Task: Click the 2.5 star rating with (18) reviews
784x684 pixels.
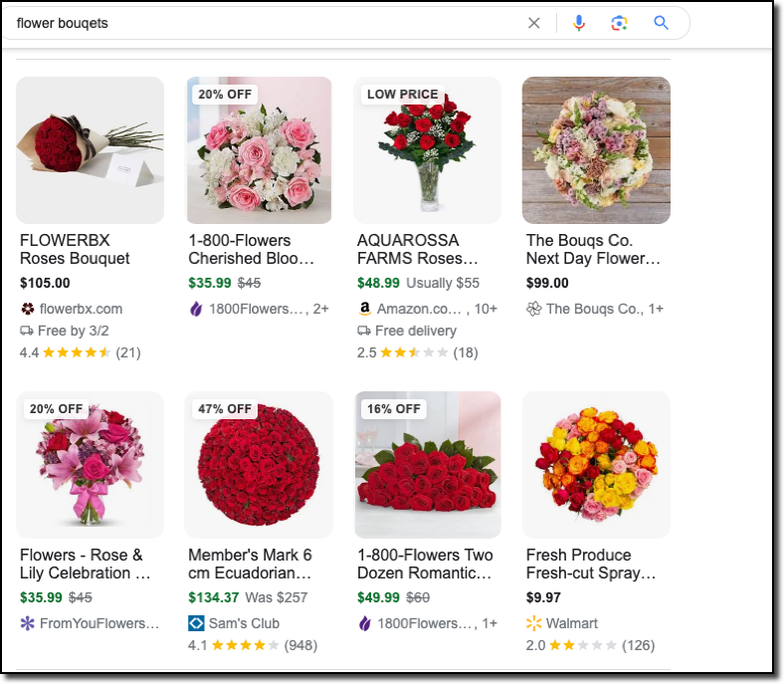Action: tap(418, 352)
